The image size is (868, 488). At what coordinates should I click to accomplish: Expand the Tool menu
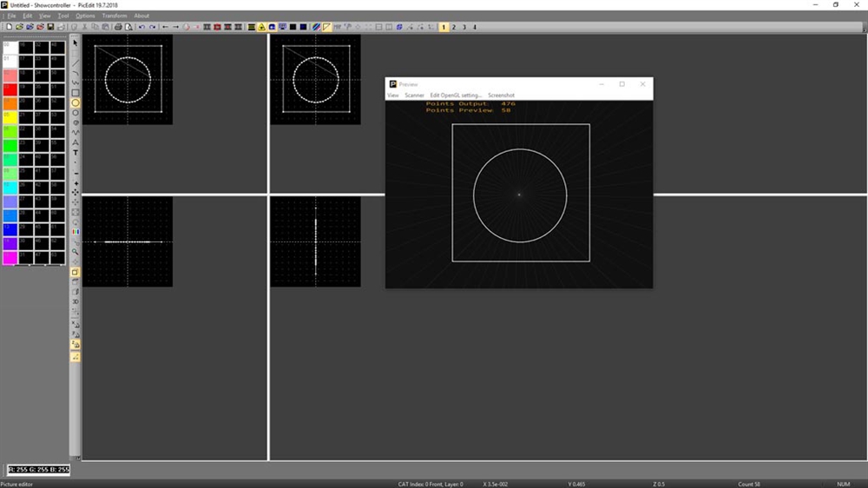[63, 16]
